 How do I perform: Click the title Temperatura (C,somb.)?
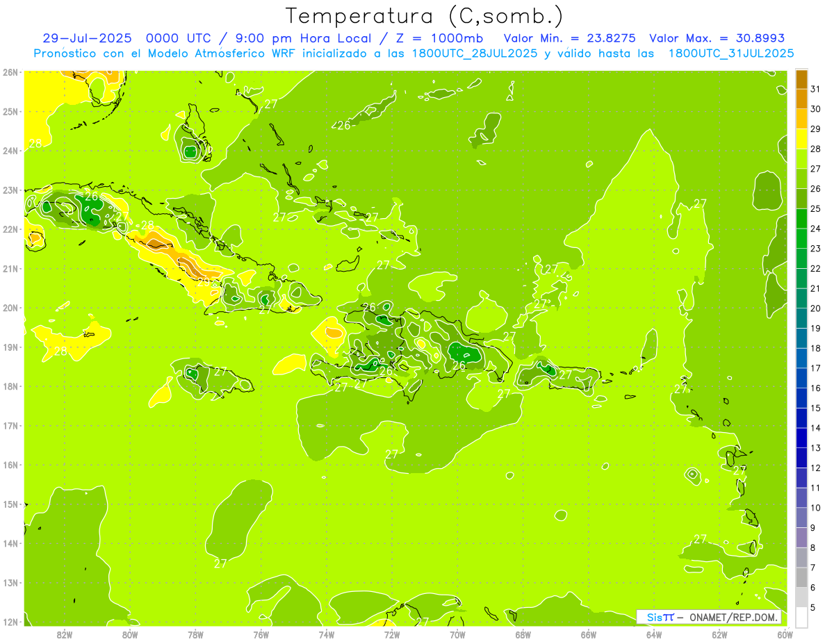(424, 17)
